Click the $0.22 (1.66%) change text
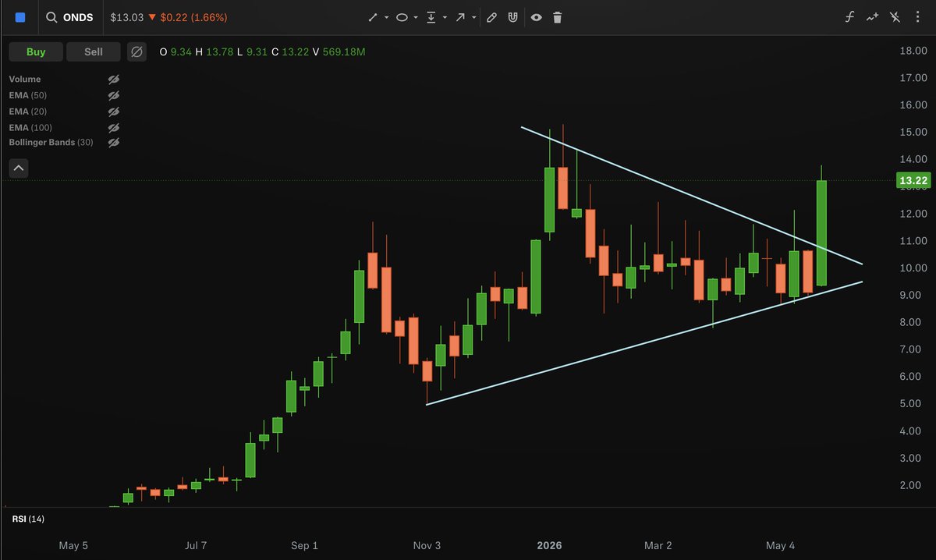Viewport: 936px width, 560px height. click(x=193, y=17)
